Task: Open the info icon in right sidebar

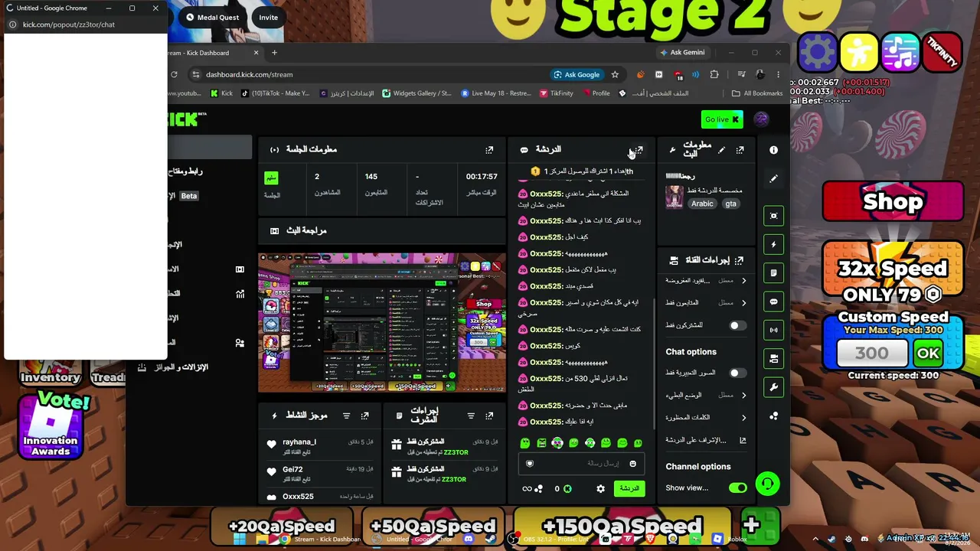Action: click(x=773, y=150)
